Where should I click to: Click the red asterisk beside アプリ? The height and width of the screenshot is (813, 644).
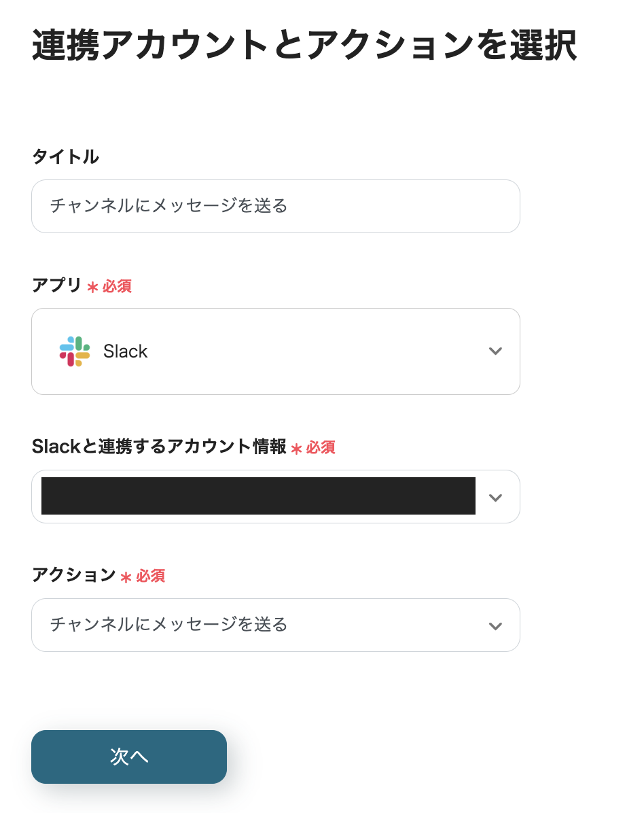point(93,288)
